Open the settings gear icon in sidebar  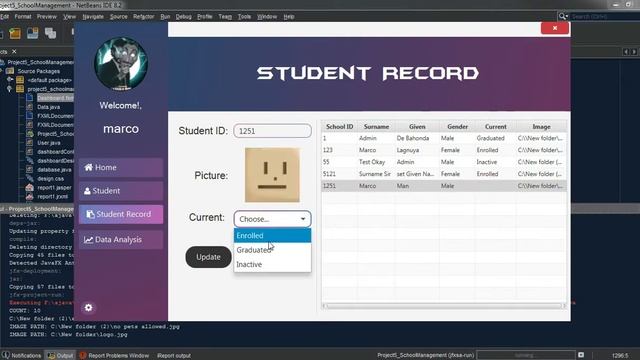click(89, 307)
